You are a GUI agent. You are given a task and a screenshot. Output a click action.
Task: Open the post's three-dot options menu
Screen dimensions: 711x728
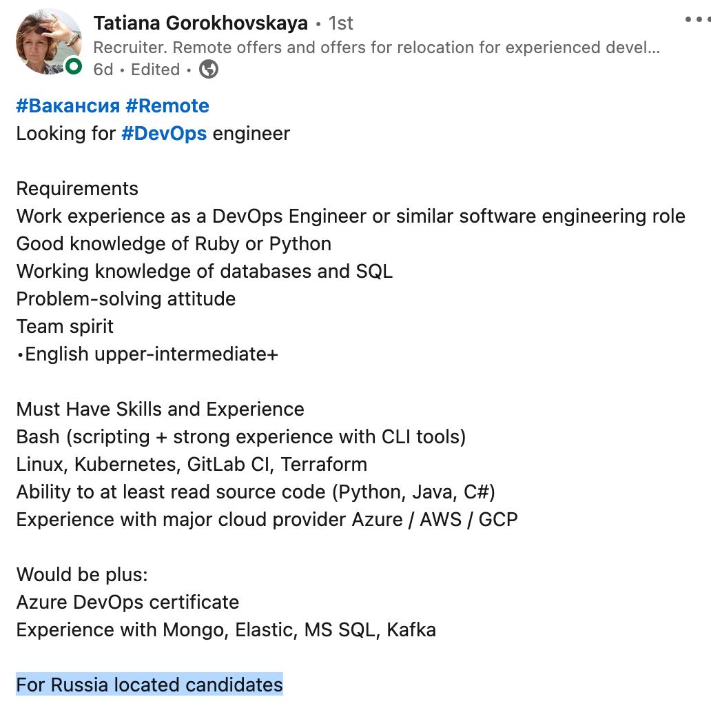coord(697,20)
